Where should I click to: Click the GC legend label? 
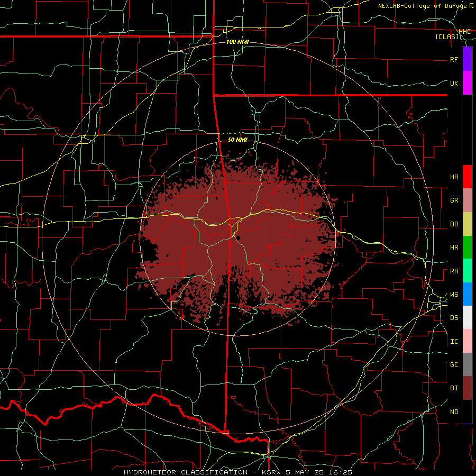[x=454, y=365]
